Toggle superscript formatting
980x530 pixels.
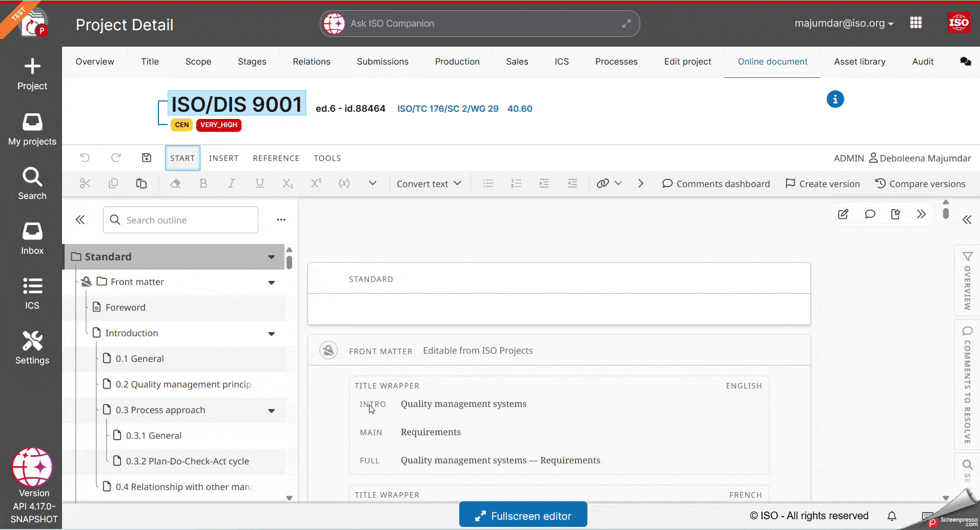coord(316,184)
